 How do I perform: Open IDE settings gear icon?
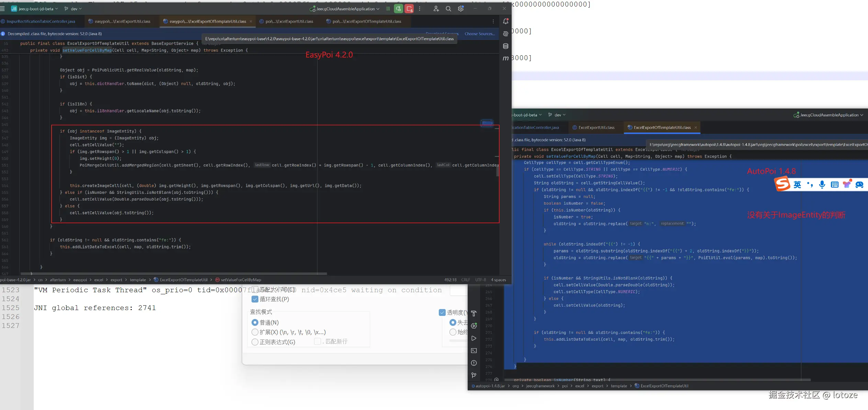460,9
